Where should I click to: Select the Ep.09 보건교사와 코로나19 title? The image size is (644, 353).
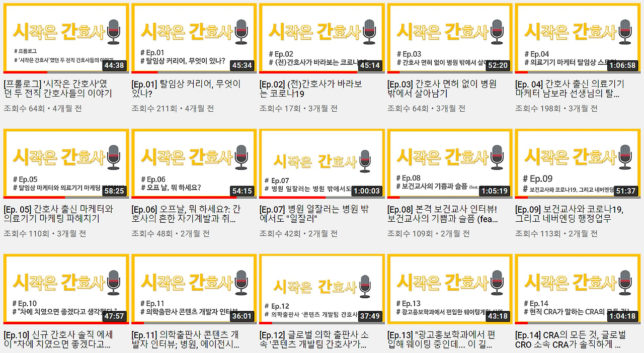click(x=569, y=214)
